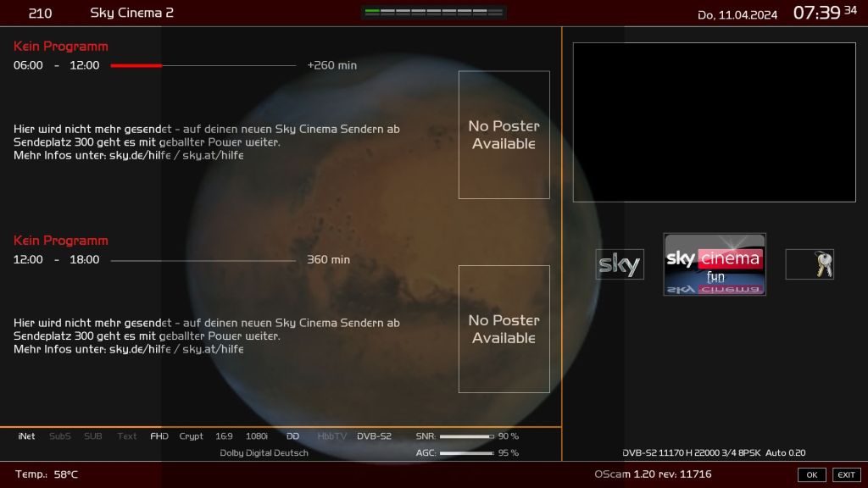Click the 16:9 aspect indicator

pos(224,436)
